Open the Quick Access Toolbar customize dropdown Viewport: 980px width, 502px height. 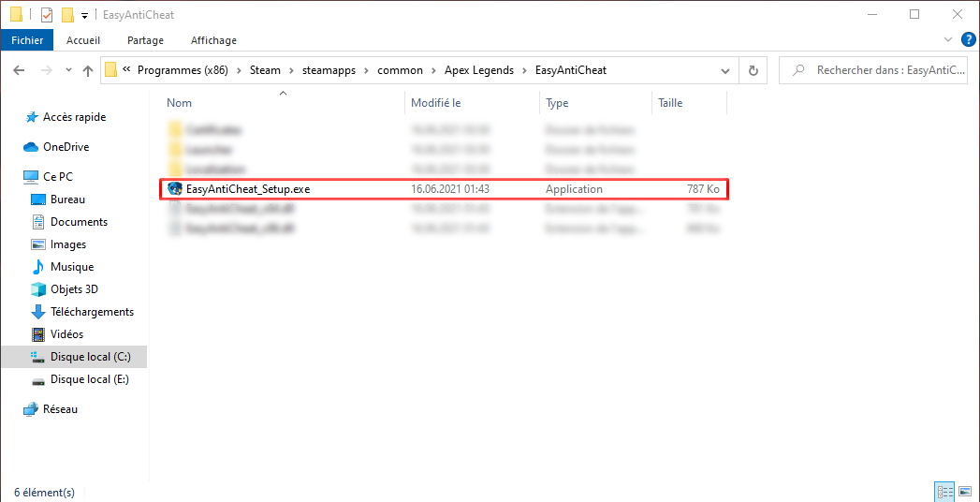[84, 14]
